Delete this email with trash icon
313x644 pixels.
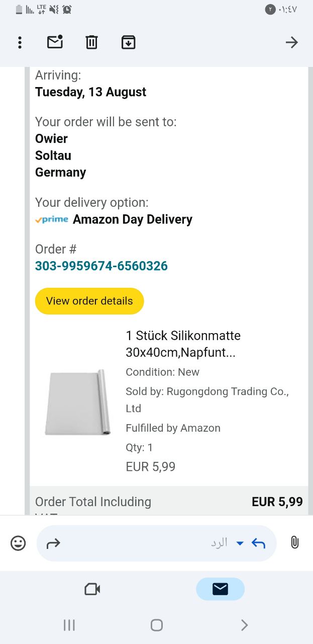[x=91, y=42]
